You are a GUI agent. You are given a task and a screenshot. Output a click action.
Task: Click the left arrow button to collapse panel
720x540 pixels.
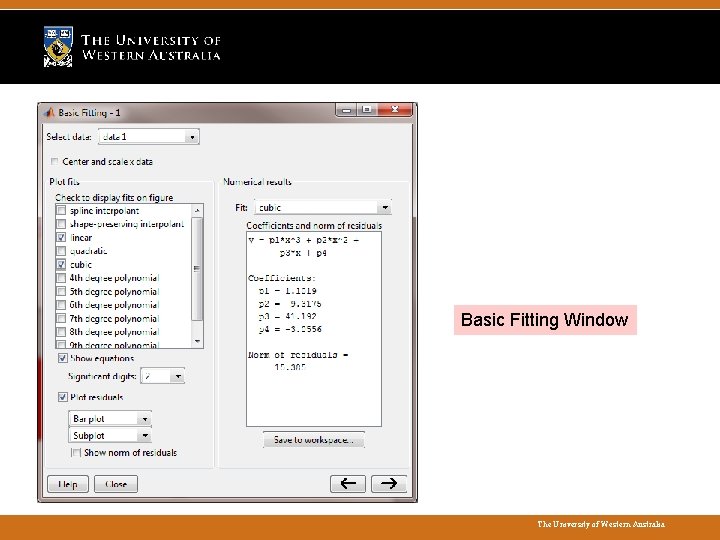(x=348, y=484)
